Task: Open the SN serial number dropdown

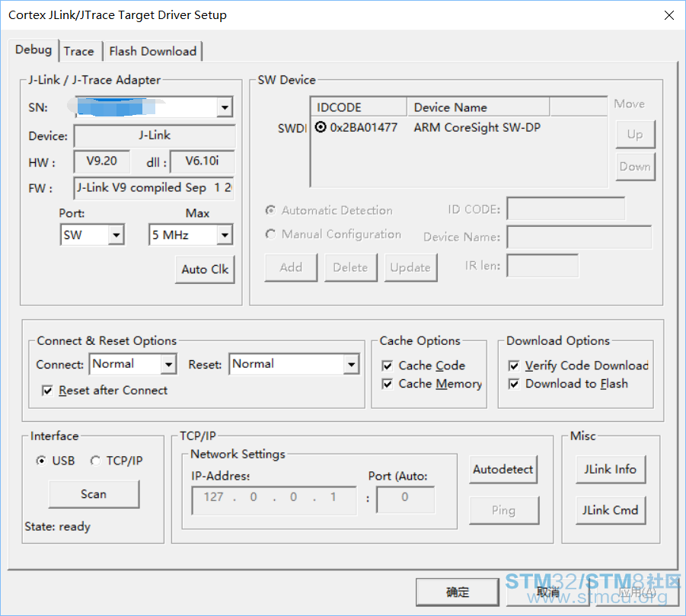Action: point(225,107)
